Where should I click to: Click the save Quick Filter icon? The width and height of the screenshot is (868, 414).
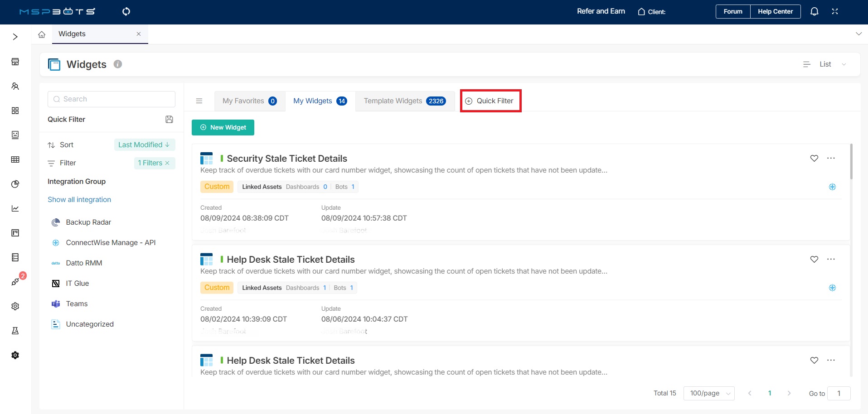point(169,119)
